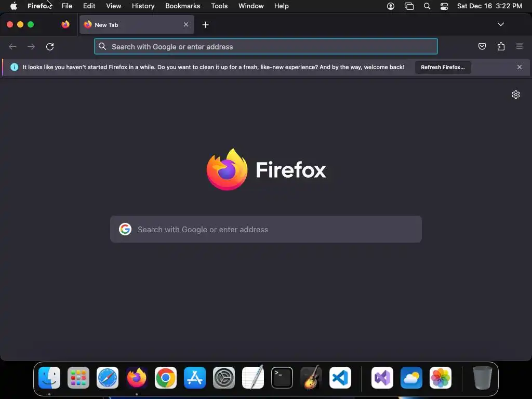
Task: Open Launchpad from the Dock
Action: [x=78, y=378]
